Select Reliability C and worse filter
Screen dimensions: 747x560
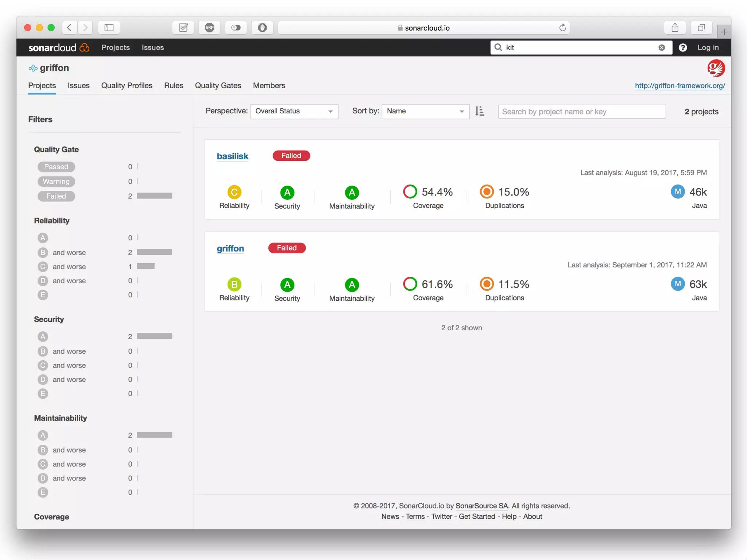(x=62, y=267)
